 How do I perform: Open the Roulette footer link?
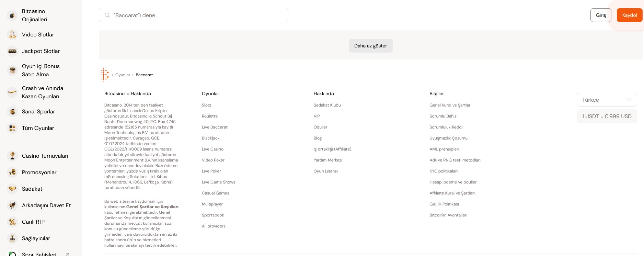(210, 116)
